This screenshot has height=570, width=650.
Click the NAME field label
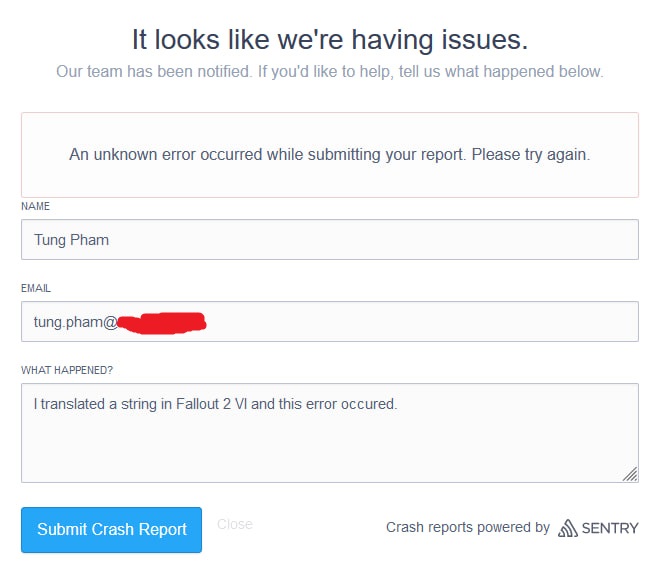tap(35, 206)
